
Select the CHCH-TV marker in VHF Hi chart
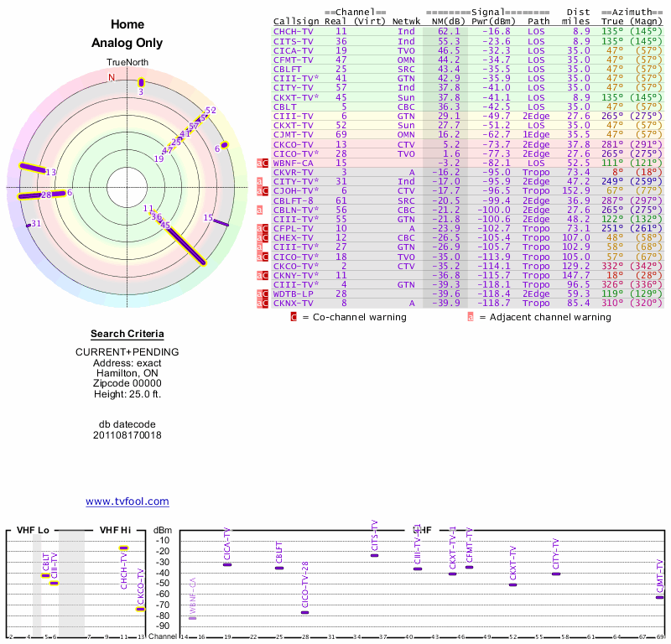(123, 548)
